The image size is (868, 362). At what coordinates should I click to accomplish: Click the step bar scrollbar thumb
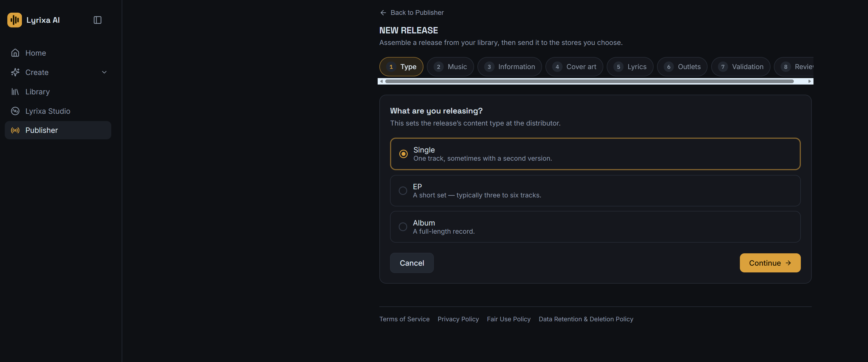coord(589,81)
